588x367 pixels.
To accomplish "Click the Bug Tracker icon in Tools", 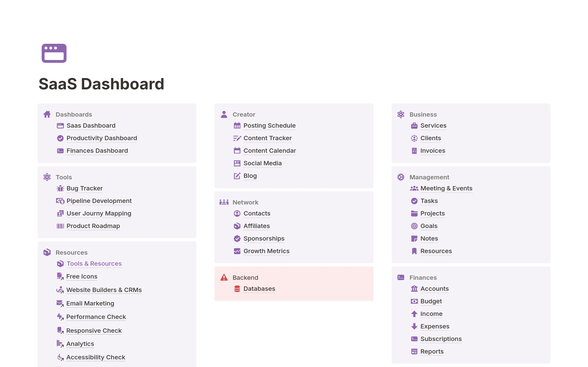I will [x=61, y=188].
